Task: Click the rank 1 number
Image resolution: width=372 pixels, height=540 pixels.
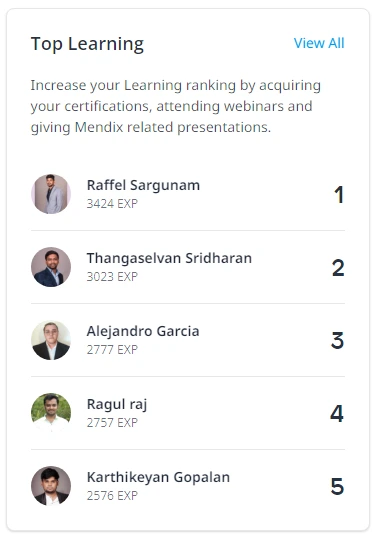Action: [339, 195]
